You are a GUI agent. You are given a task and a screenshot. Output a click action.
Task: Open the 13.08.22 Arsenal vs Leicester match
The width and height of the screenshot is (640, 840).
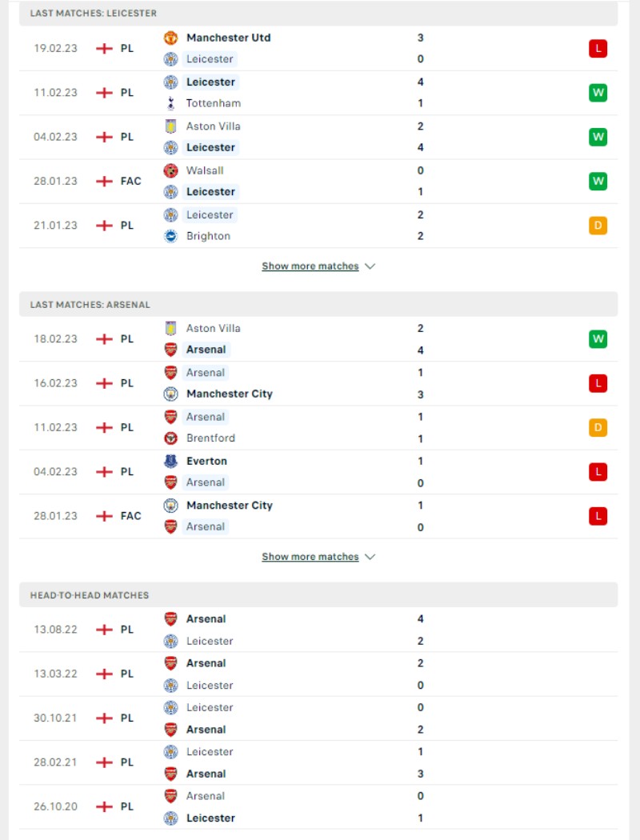tap(318, 630)
